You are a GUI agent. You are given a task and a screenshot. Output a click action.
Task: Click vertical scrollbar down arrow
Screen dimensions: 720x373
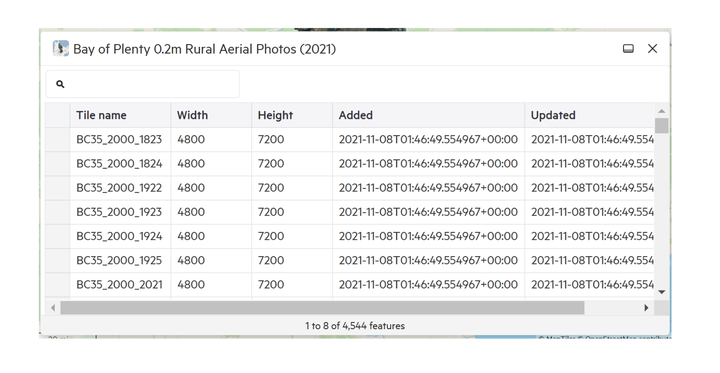tap(661, 292)
